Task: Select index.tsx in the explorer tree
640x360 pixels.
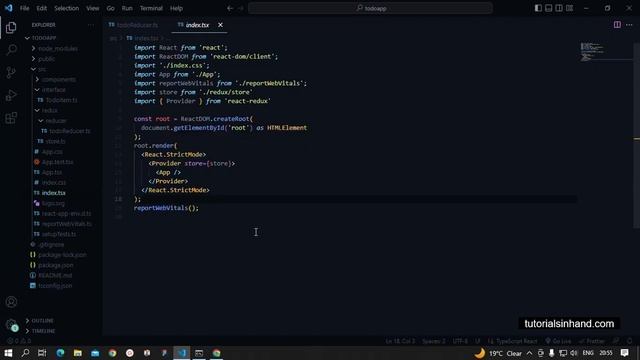Action: (x=53, y=193)
